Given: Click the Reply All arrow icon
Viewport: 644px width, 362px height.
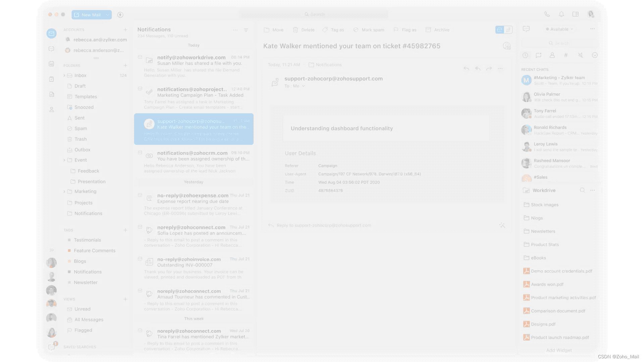Looking at the screenshot, I should click(x=478, y=69).
